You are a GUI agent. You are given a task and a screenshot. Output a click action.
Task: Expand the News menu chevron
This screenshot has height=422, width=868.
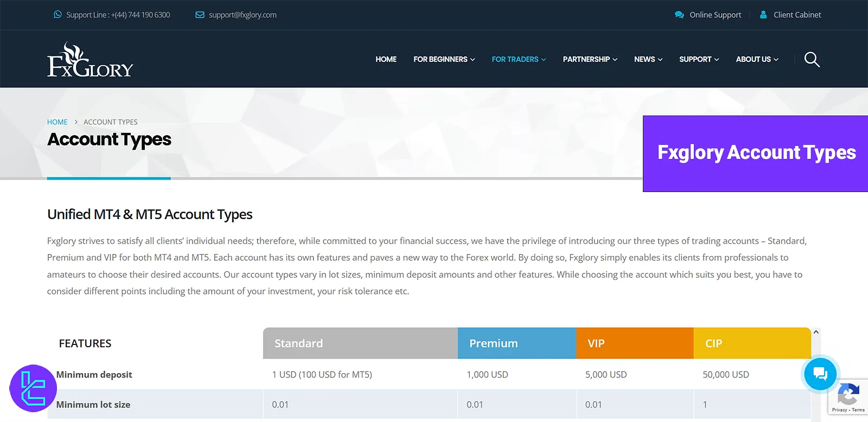tap(660, 60)
